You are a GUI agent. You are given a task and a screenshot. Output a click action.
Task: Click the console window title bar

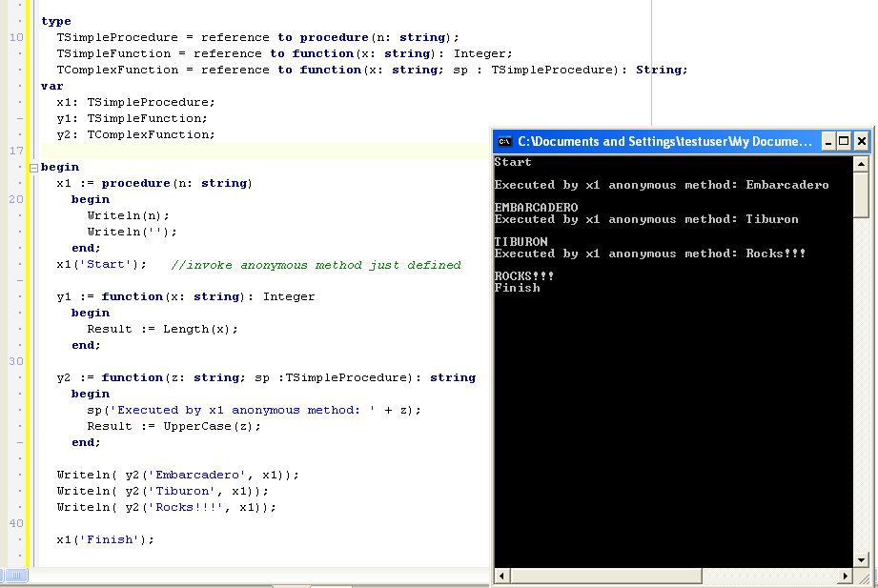point(658,141)
